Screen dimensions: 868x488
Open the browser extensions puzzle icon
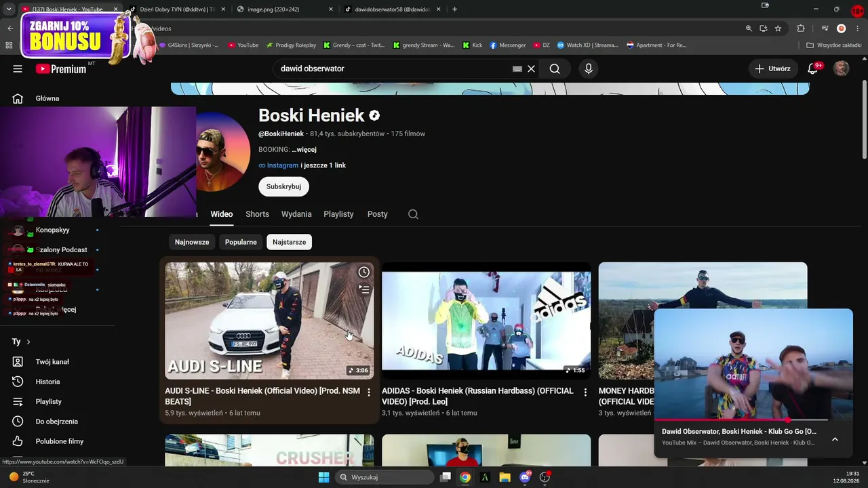click(801, 28)
